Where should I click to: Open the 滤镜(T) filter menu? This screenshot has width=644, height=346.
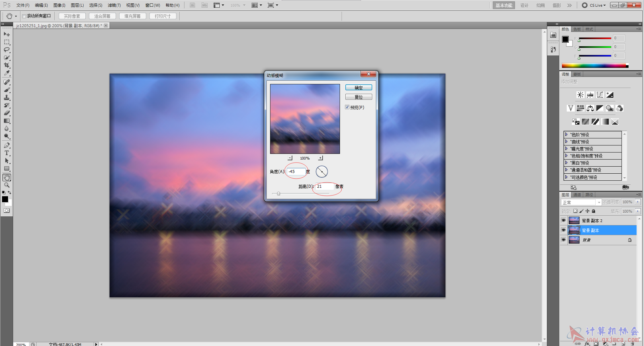click(114, 5)
